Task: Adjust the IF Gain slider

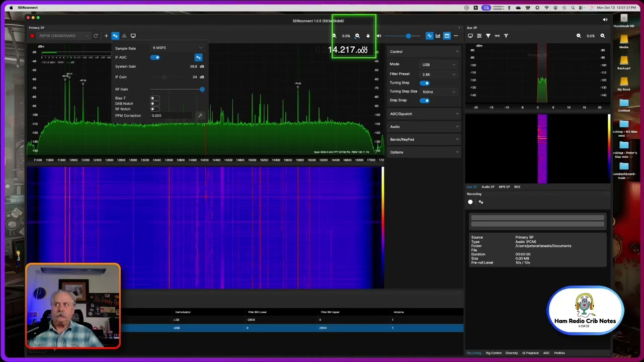Action: pos(164,77)
